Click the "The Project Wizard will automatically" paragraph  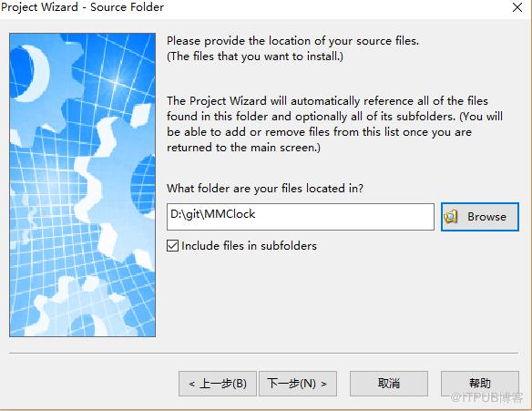(334, 124)
